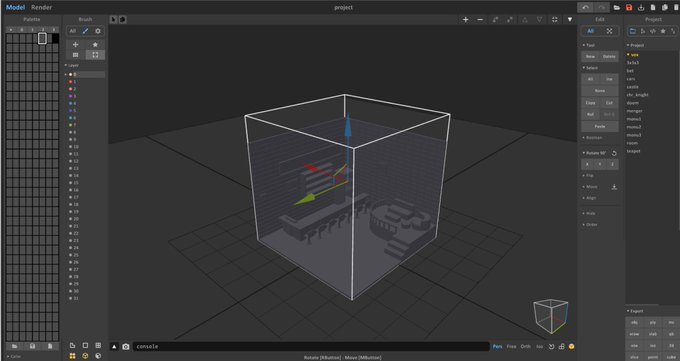Choose the line brush icon in Brush panel
This screenshot has height=361, width=680.
tap(85, 31)
